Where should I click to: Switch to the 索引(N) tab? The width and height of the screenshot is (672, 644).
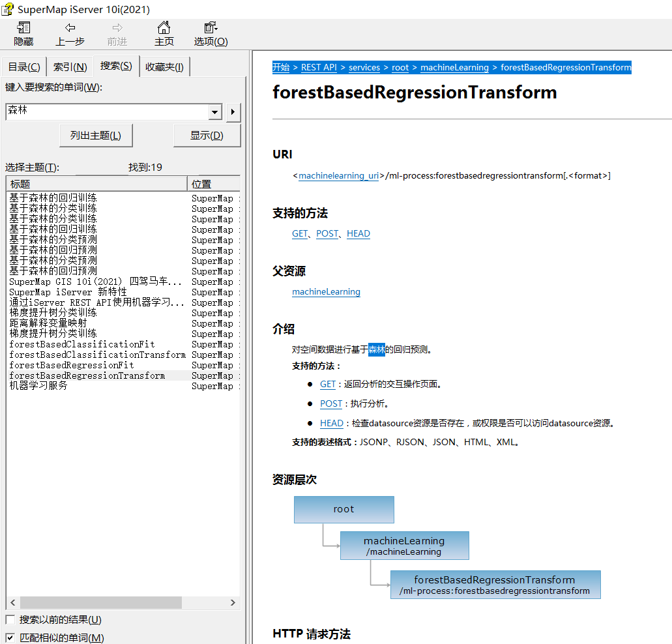click(x=70, y=67)
